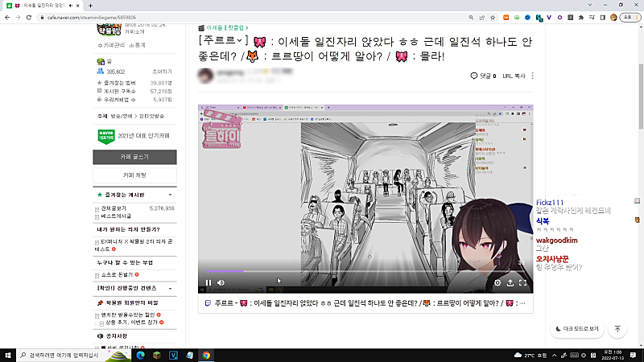Click the taskbar search box
The width and height of the screenshot is (644, 362).
tap(74, 356)
